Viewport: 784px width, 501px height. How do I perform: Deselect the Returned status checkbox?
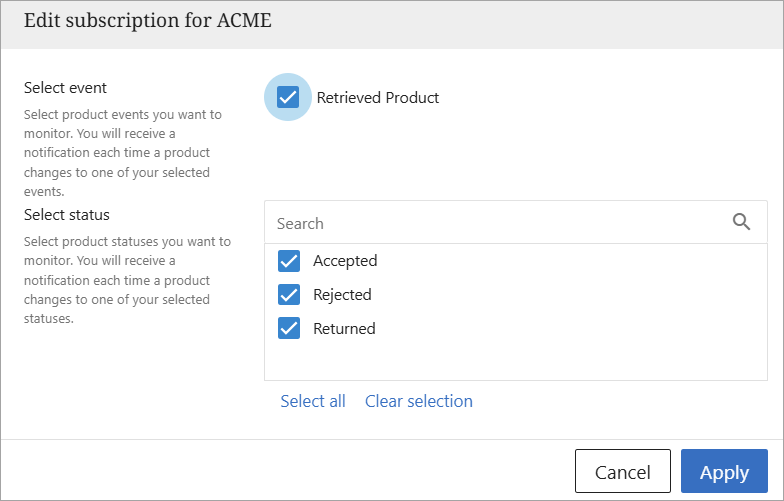289,329
